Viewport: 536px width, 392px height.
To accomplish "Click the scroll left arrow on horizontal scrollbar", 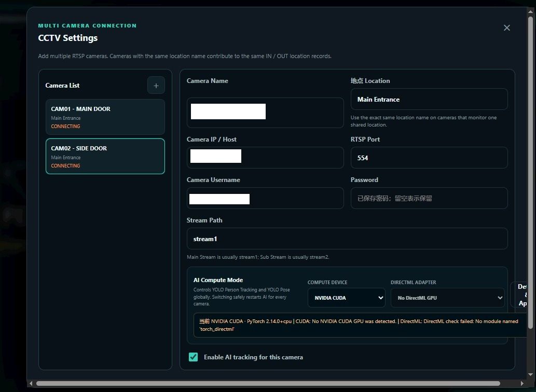I will [x=31, y=384].
